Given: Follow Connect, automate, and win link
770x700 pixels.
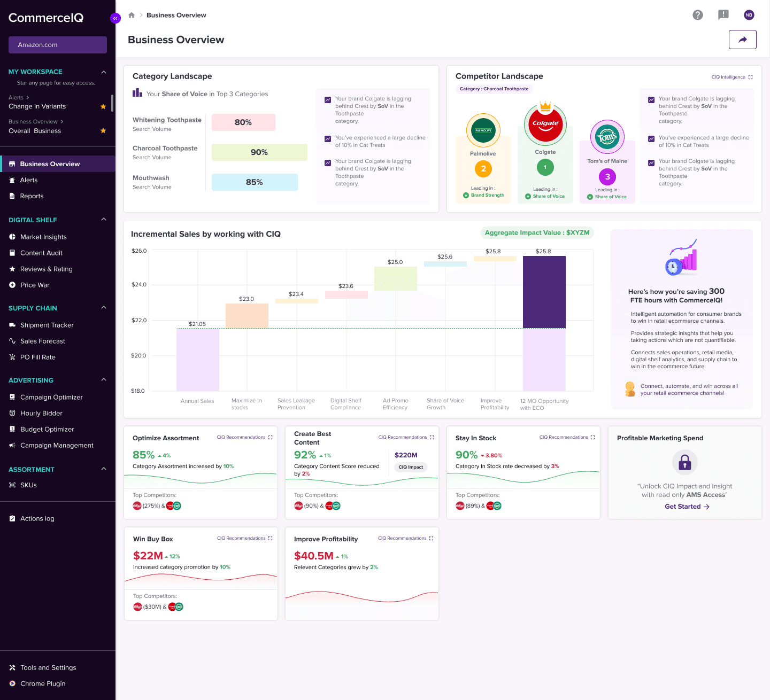Looking at the screenshot, I should [x=689, y=390].
